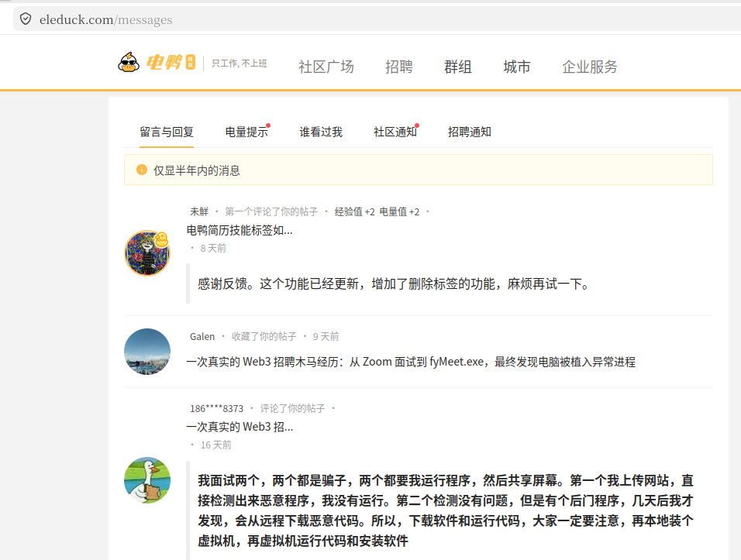Open 城市 in top navigation
Image resolution: width=741 pixels, height=560 pixels.
516,67
